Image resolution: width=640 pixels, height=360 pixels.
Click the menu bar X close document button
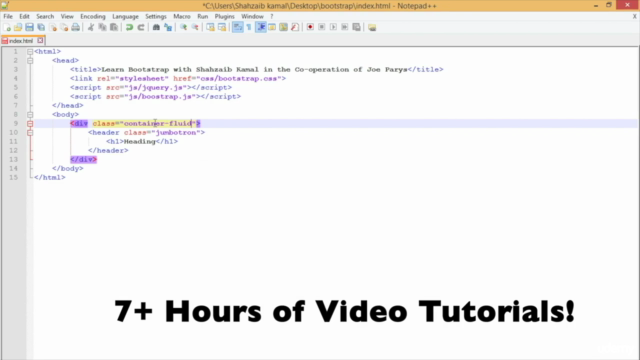(x=634, y=16)
